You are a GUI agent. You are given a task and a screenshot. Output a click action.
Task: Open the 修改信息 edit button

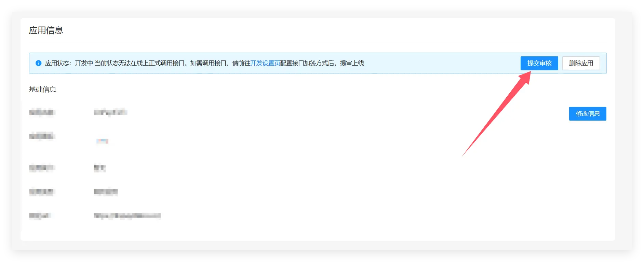(587, 114)
